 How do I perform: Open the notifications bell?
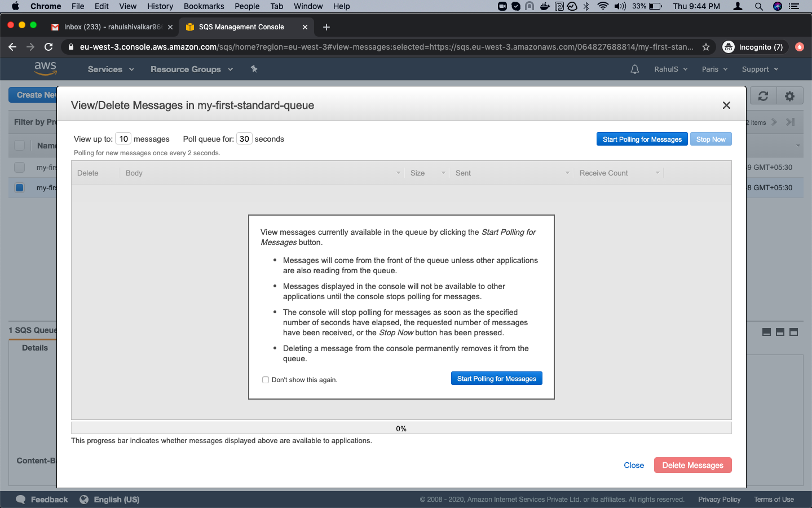point(634,69)
